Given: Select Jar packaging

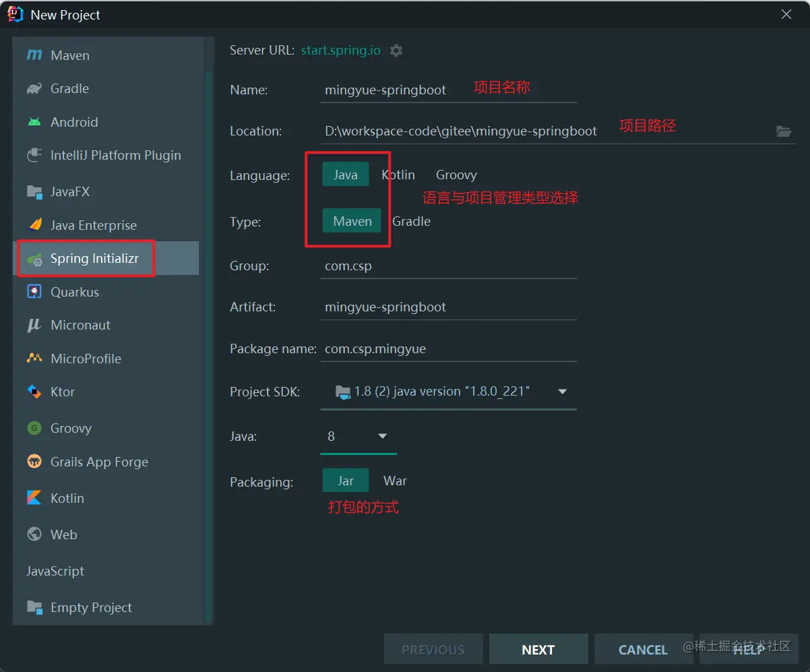Looking at the screenshot, I should 346,481.
